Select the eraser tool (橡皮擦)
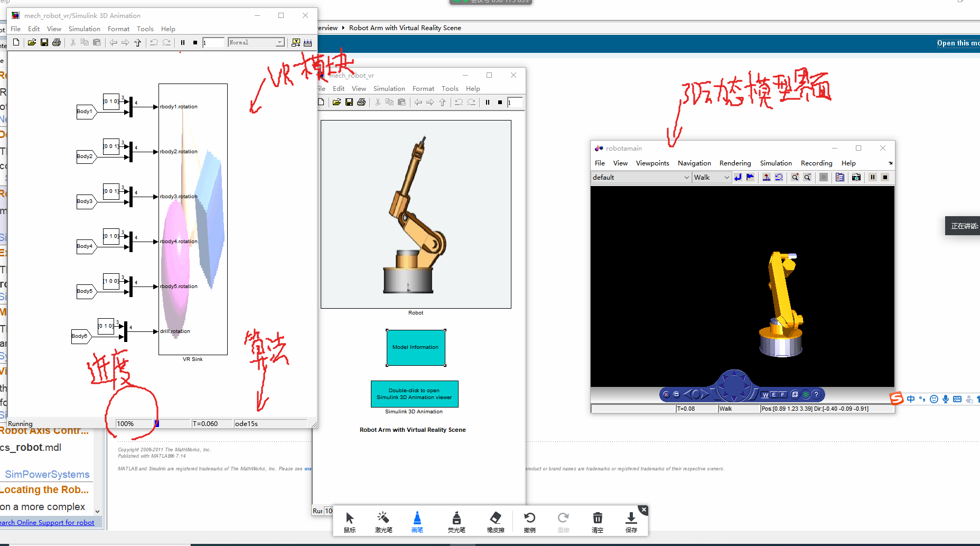Viewport: 980px width, 546px height. click(x=496, y=521)
